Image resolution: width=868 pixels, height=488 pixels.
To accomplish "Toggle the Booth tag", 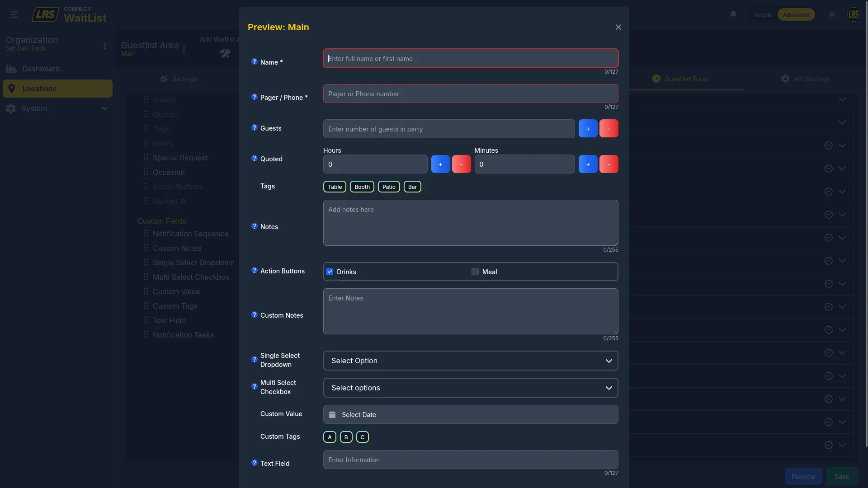I will (362, 187).
